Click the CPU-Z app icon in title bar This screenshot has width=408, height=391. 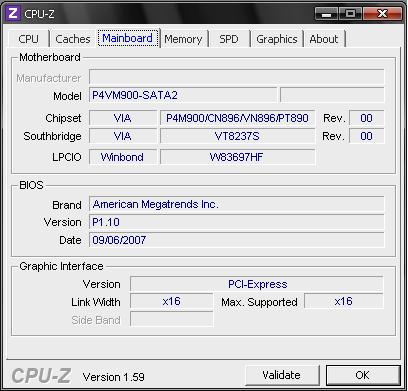click(12, 14)
